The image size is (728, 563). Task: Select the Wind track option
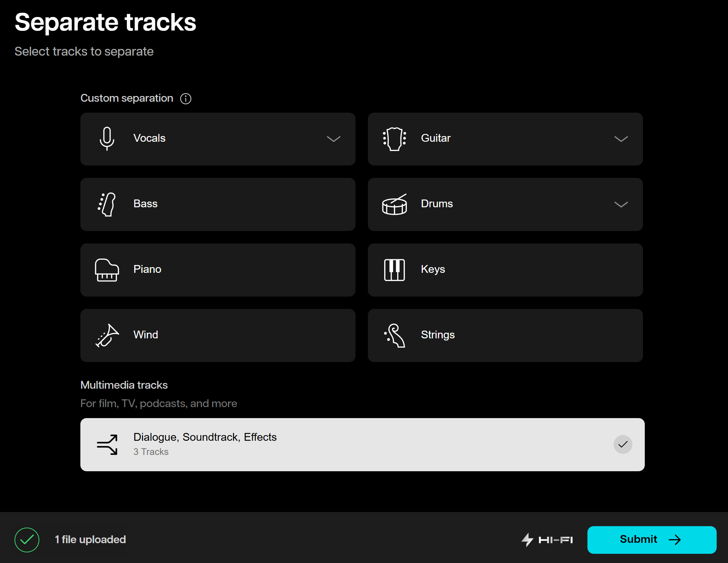[218, 336]
